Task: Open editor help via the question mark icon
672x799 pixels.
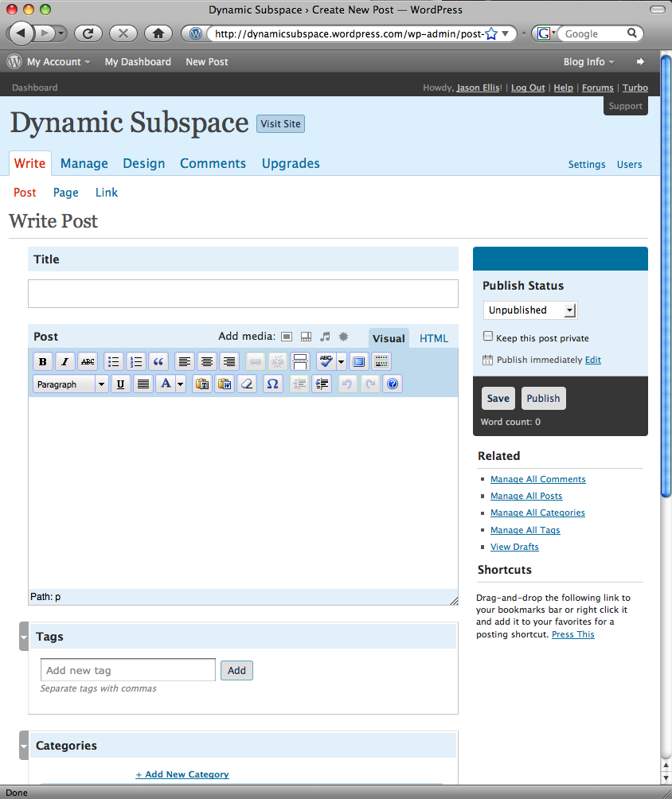Action: 392,384
